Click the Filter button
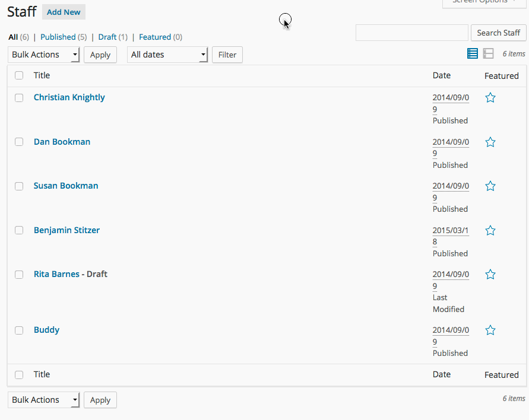The width and height of the screenshot is (529, 420). [227, 55]
